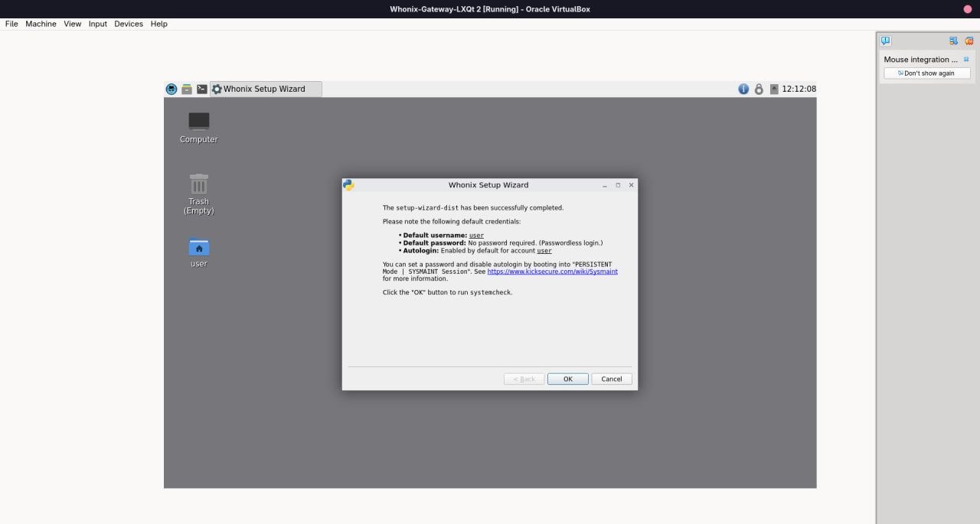Open the VirtualBox Help menu
Viewport: 980px width, 524px height.
point(158,24)
